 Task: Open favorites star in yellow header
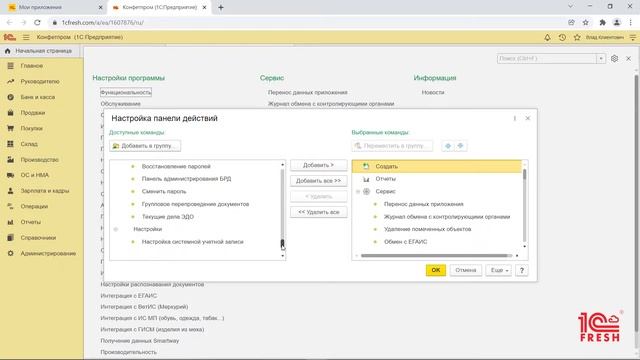pos(577,37)
